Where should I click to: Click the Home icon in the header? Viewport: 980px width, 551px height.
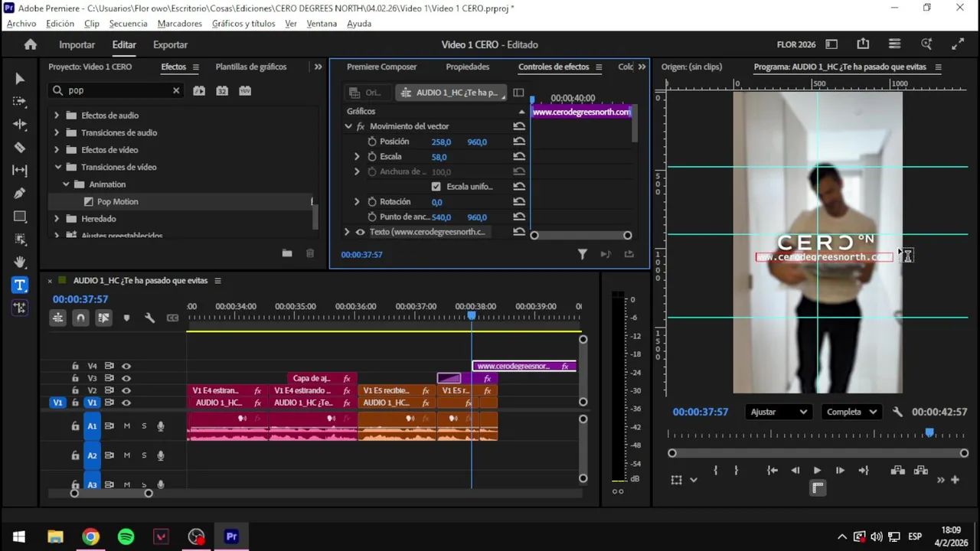pos(31,44)
